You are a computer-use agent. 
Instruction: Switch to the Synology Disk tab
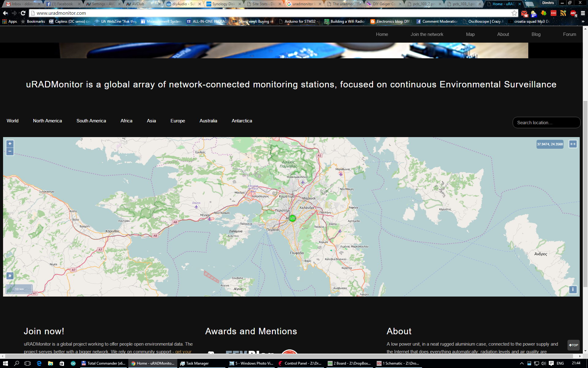pyautogui.click(x=224, y=4)
